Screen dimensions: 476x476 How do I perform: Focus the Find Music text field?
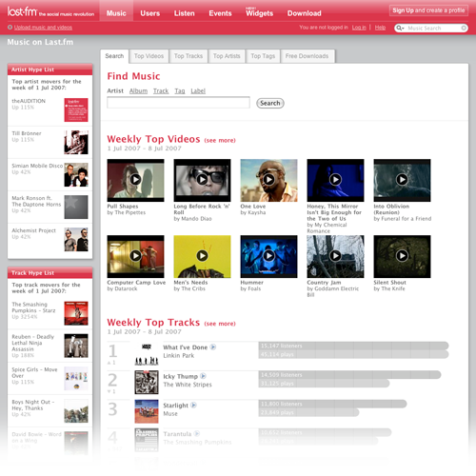(178, 103)
